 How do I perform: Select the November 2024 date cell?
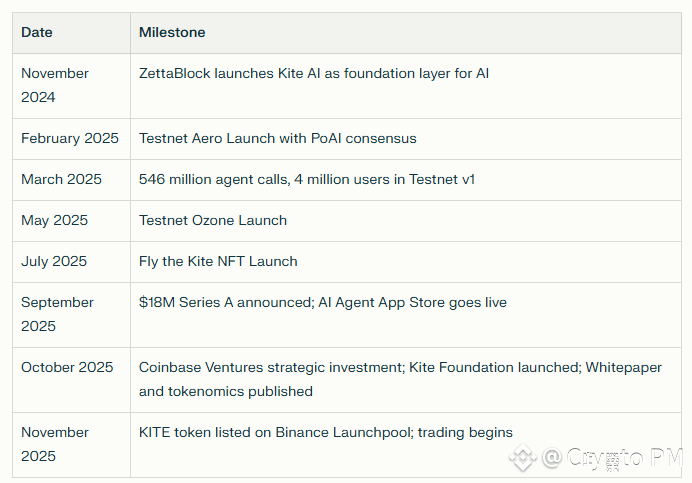point(55,85)
